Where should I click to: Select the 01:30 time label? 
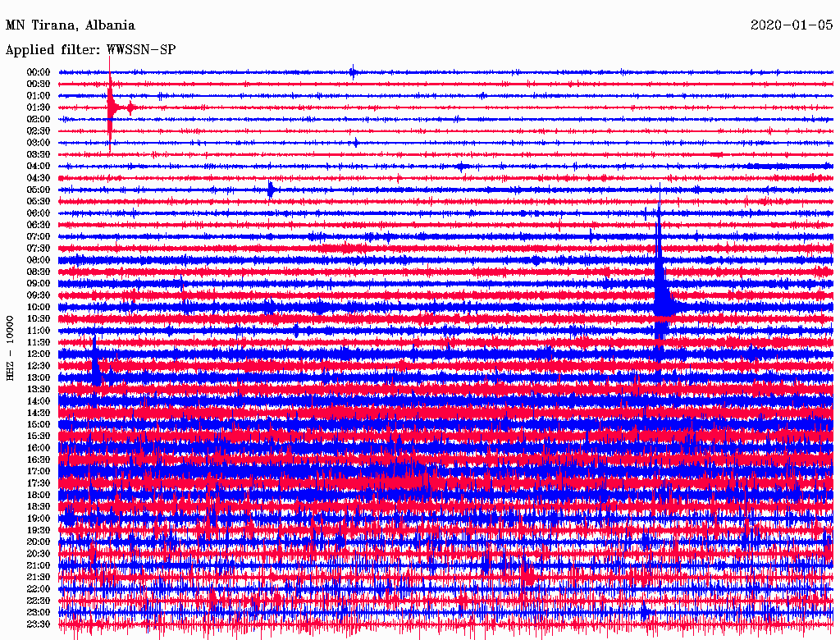pos(39,107)
